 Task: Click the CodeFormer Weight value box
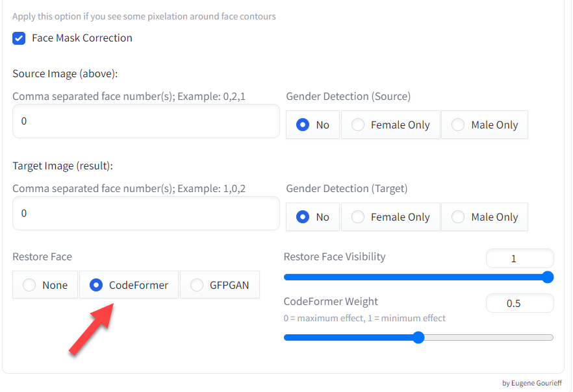[519, 303]
